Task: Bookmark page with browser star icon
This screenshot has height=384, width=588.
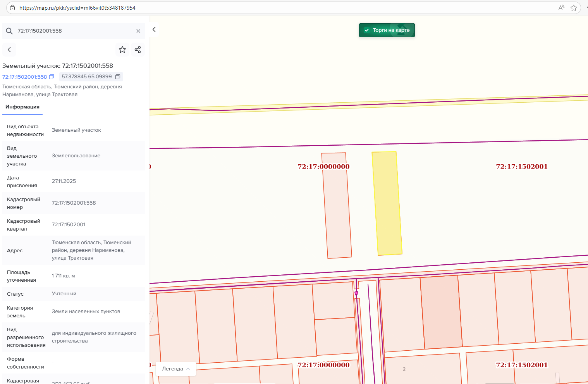Action: pos(574,8)
